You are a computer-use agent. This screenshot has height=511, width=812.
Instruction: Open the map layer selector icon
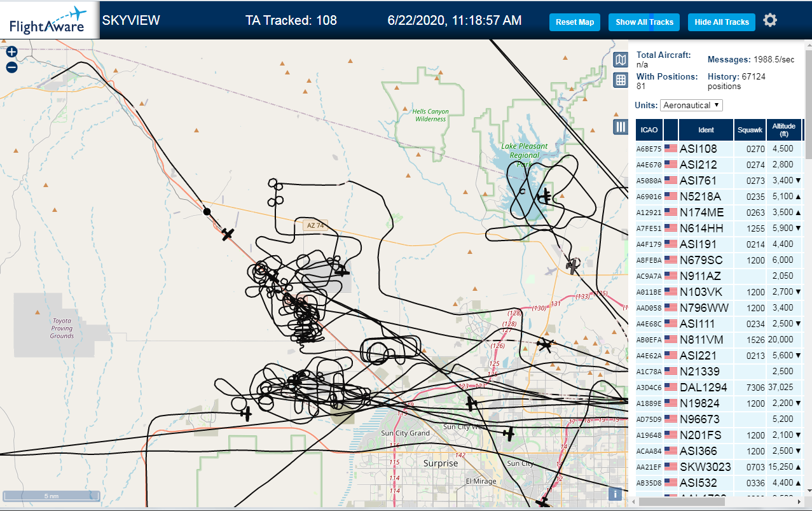pos(621,60)
